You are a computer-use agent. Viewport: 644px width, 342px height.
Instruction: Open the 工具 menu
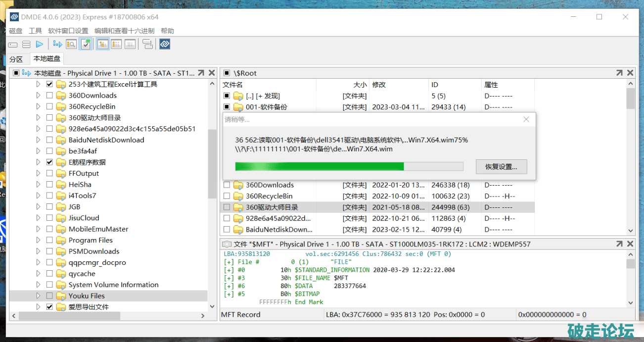tap(35, 31)
